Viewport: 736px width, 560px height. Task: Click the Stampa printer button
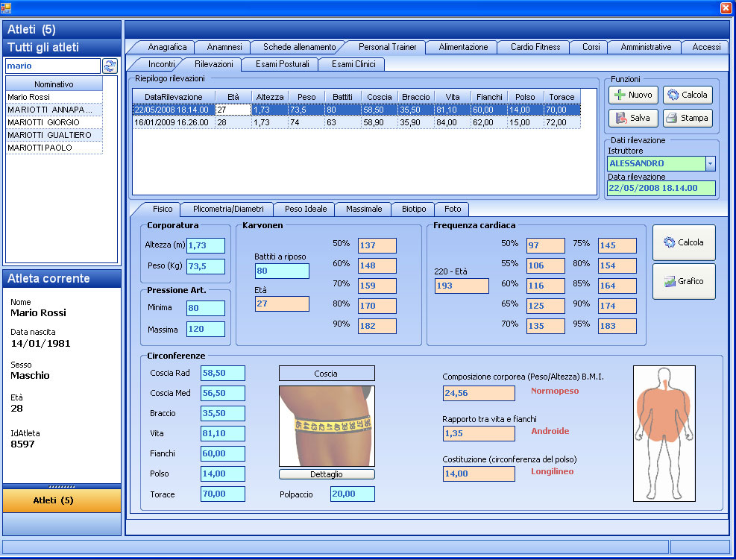[688, 118]
